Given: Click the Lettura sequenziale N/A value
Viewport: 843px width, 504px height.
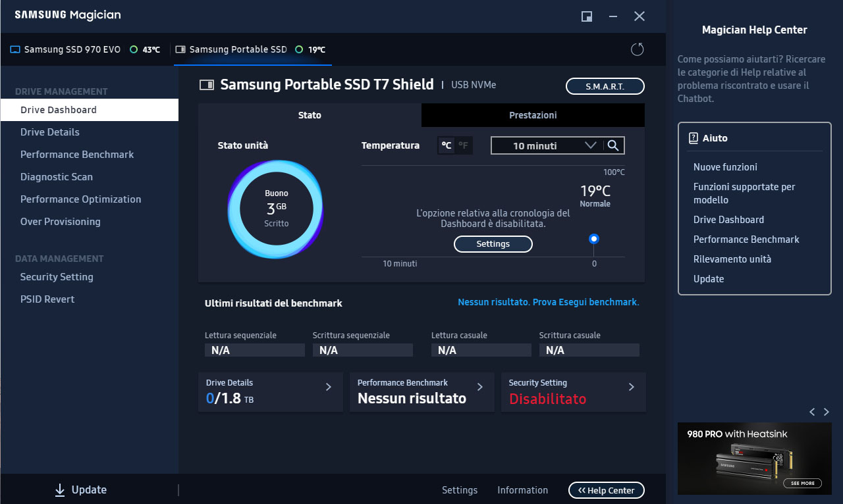Looking at the screenshot, I should click(x=255, y=350).
